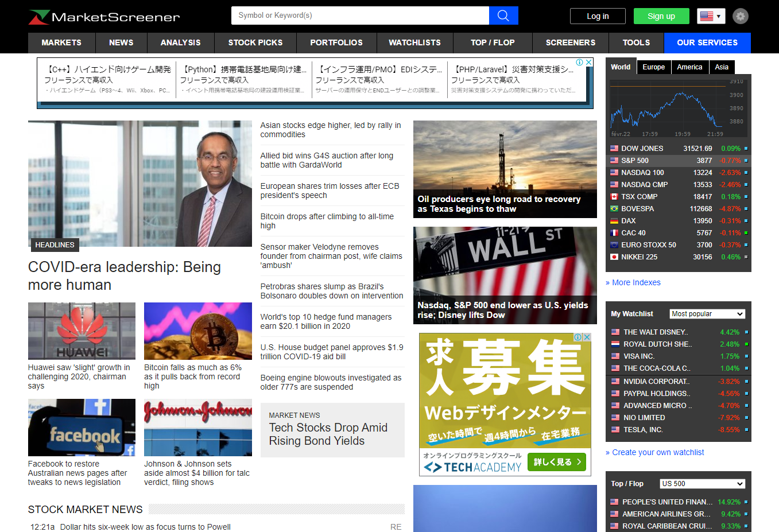Click the magnifying glass search button

(x=503, y=15)
